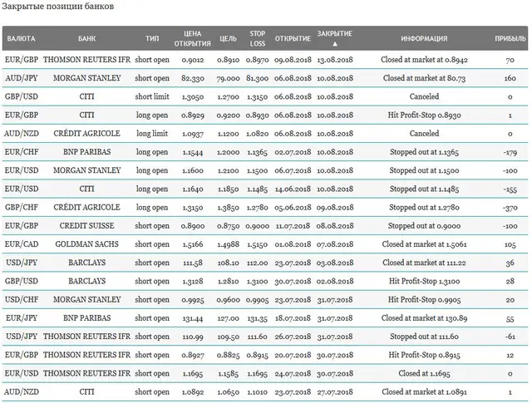Click 'Closed at market at 80.73'
Image resolution: width=532 pixels, height=403 pixels.
[424, 78]
